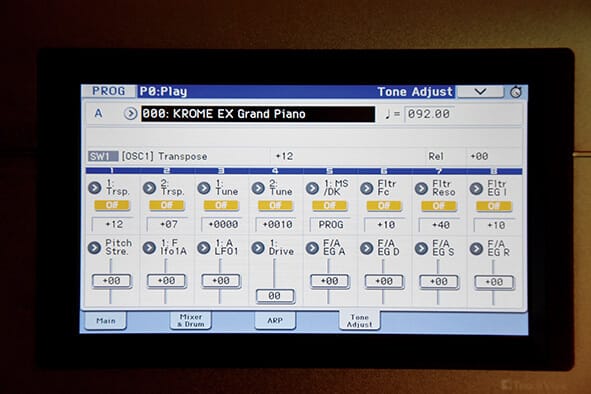Select the +0000 value under 1: Tune
The width and height of the screenshot is (591, 394).
pos(221,225)
